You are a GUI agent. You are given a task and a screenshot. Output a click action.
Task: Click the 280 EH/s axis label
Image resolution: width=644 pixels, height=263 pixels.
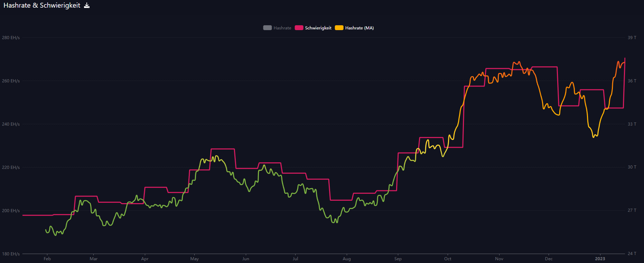coord(11,38)
